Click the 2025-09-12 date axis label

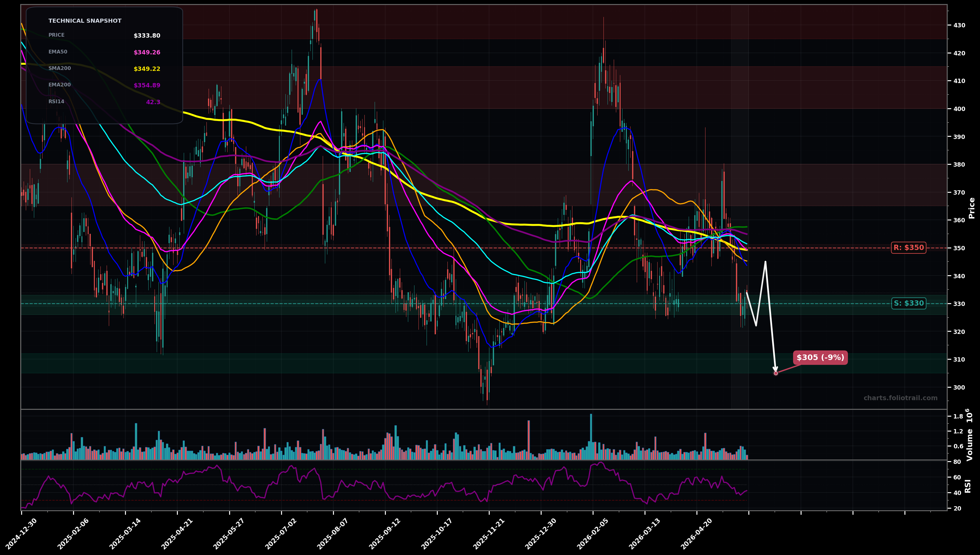coord(385,534)
